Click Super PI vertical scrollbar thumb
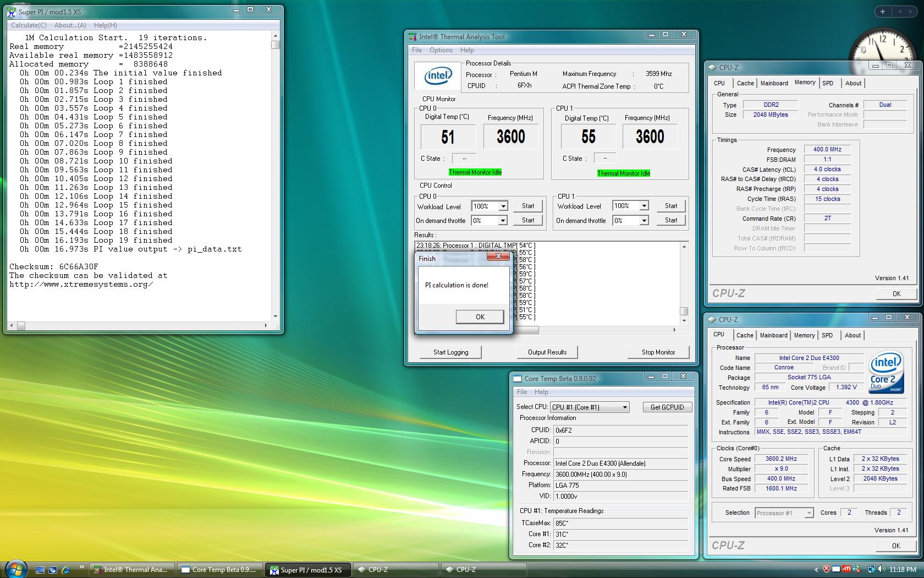924x578 pixels. tap(275, 45)
